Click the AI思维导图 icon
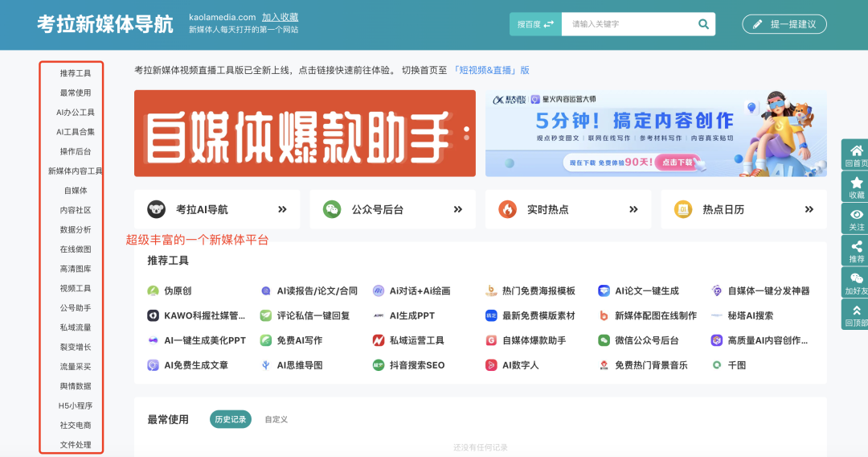Screen dimensions: 868x457 266,365
